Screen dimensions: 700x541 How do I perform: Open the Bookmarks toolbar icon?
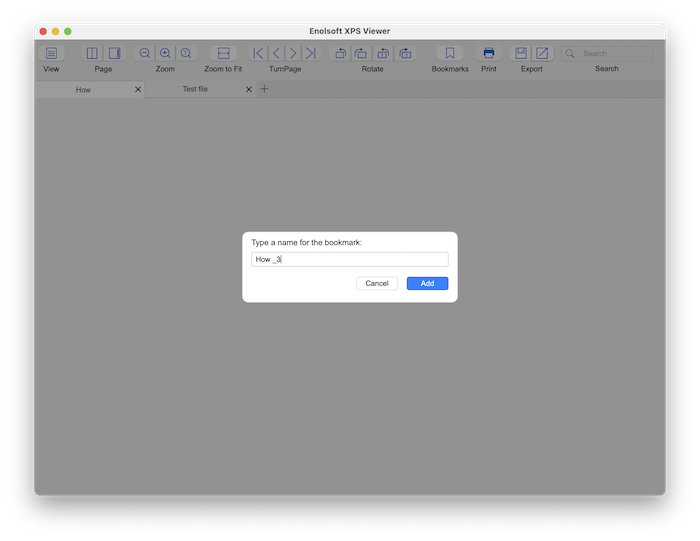(x=450, y=53)
